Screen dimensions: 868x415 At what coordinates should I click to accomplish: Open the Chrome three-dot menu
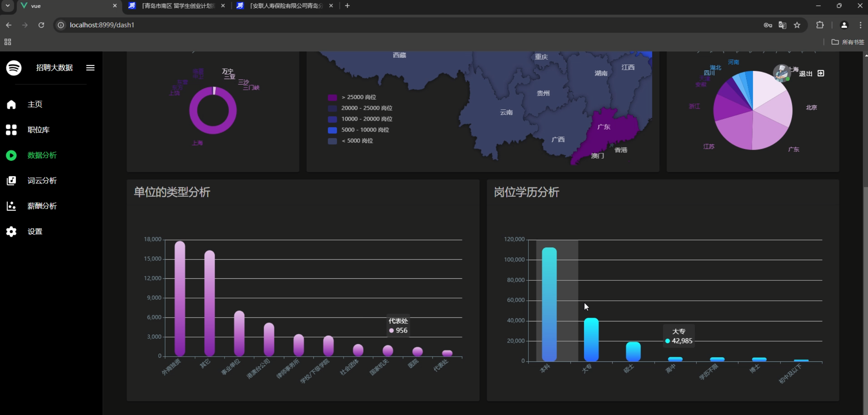pos(861,25)
